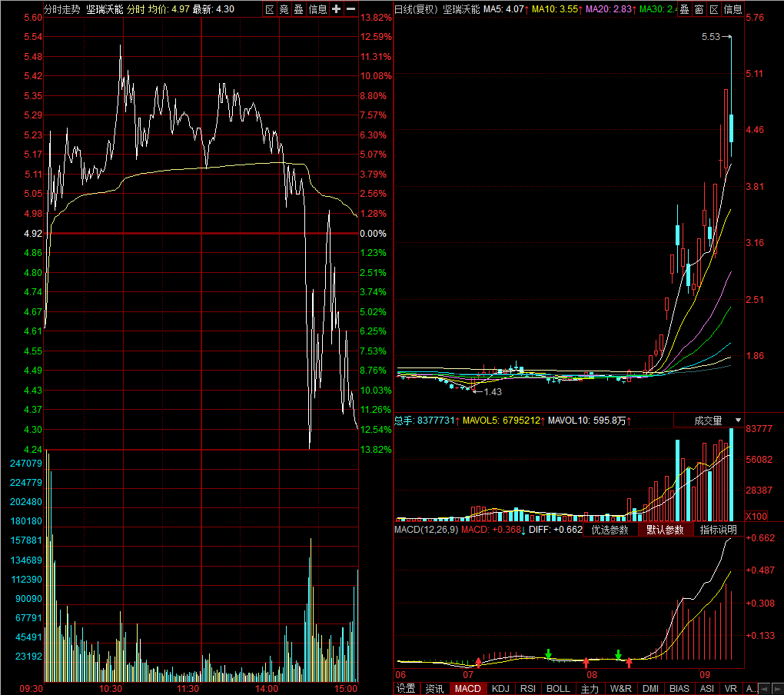This screenshot has height=695, width=784.
Task: Click the DIFF: +0.662 value label
Action: [x=556, y=530]
